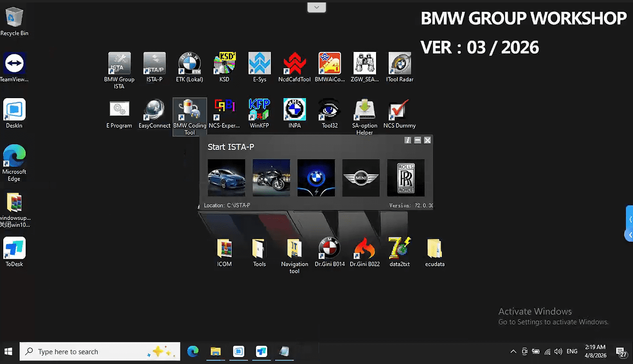633x364 pixels.
Task: Open the BMW Group ISTA shortcut
Action: coord(119,64)
